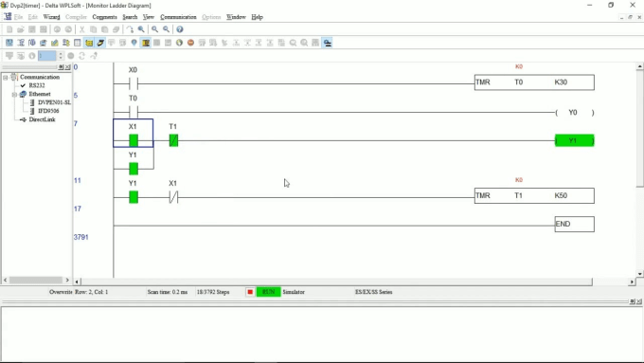The image size is (644, 363).
Task: Select the green Y1 output coil
Action: tap(574, 140)
